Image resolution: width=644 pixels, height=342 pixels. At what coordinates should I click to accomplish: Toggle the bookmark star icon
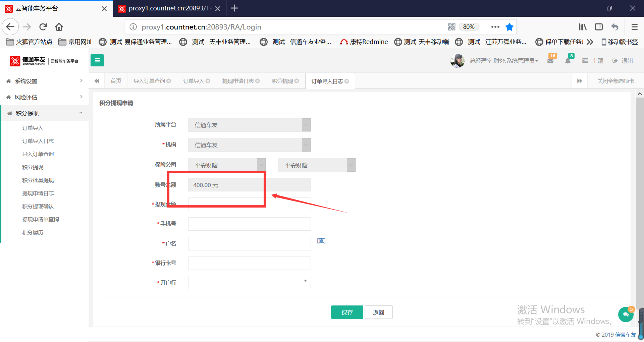click(509, 27)
